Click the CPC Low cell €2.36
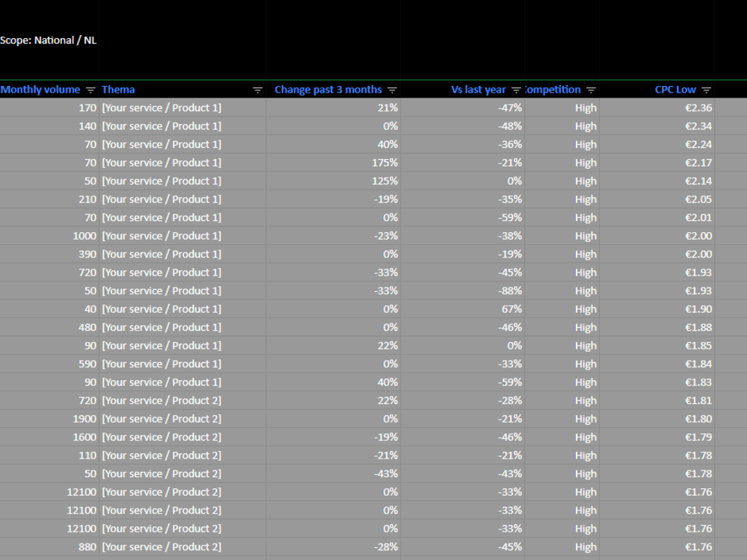747x560 pixels. pyautogui.click(x=657, y=108)
